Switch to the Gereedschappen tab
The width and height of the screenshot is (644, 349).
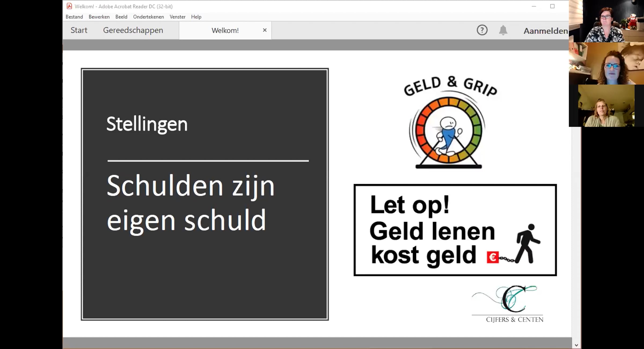coord(133,30)
